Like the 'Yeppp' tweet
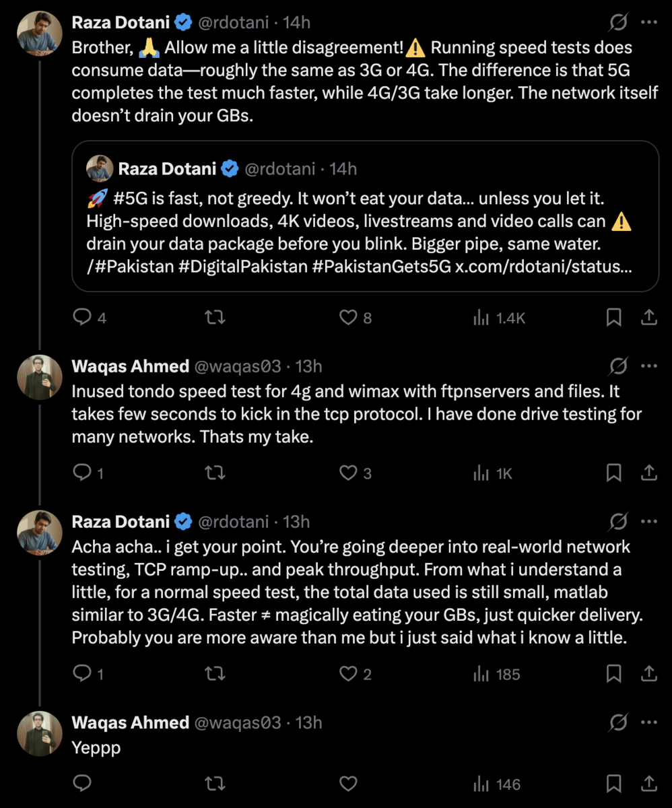This screenshot has height=808, width=672. point(348,784)
